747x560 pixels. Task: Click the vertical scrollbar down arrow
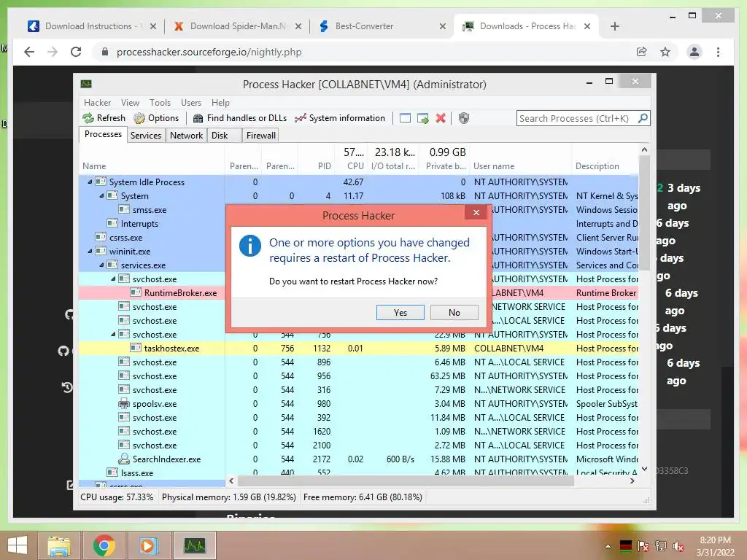tap(644, 469)
